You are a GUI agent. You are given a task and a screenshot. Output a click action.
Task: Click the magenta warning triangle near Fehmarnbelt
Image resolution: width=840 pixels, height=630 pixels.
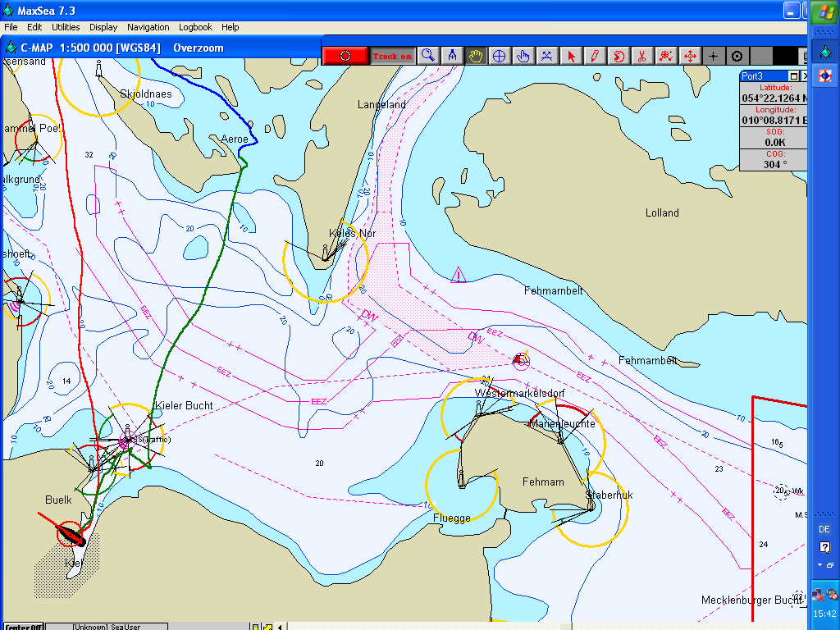pyautogui.click(x=458, y=275)
